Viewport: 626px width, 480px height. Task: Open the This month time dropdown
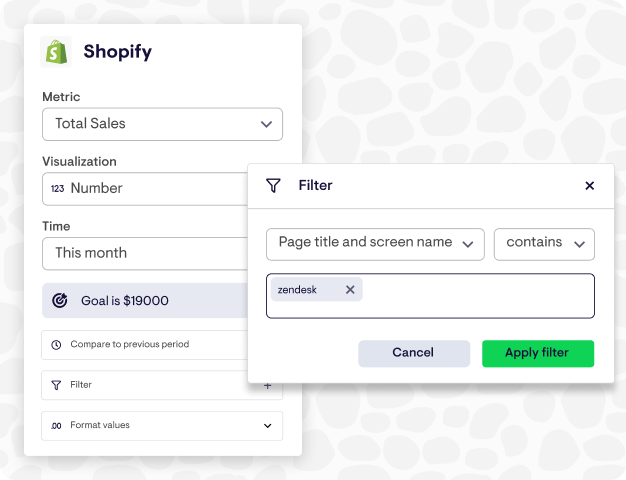145,254
